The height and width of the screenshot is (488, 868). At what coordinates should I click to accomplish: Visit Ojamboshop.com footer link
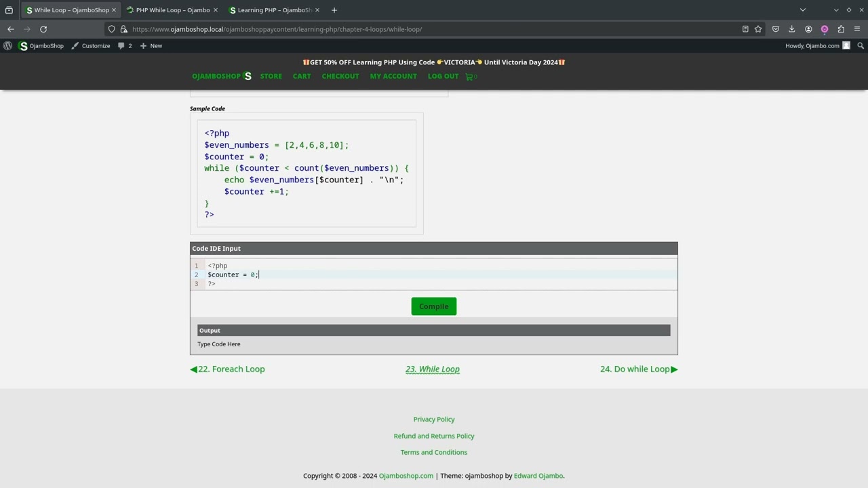(406, 476)
